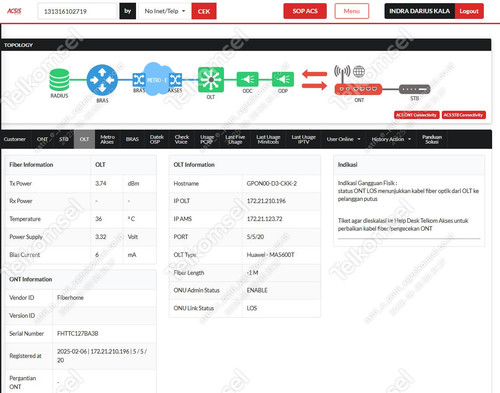Open the Last Usage IPTV tab
The width and height of the screenshot is (500, 393).
303,139
